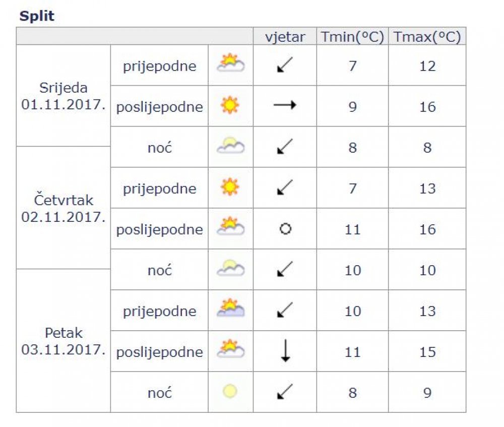Click Tmax value 16 for Srijeda poslijepodne

pos(427,107)
